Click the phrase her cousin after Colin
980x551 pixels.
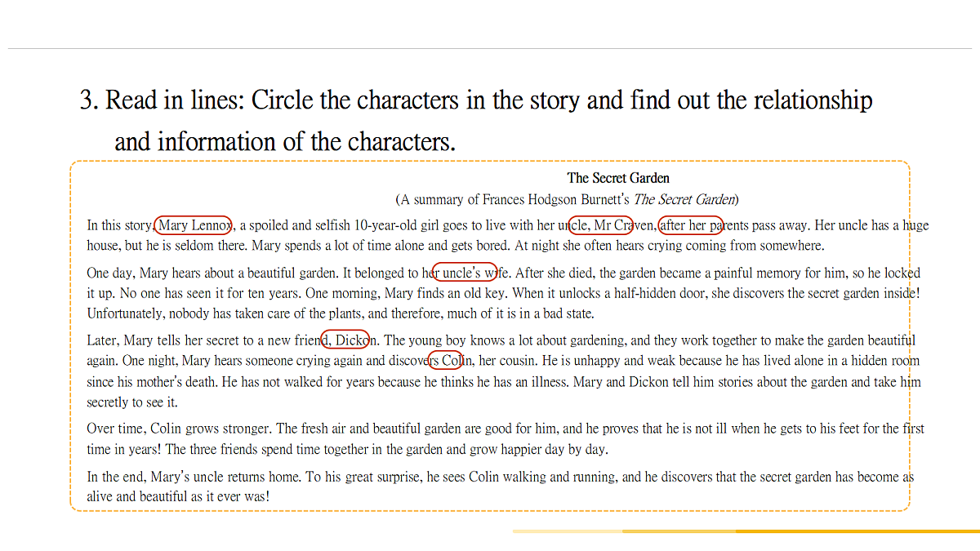pos(507,360)
